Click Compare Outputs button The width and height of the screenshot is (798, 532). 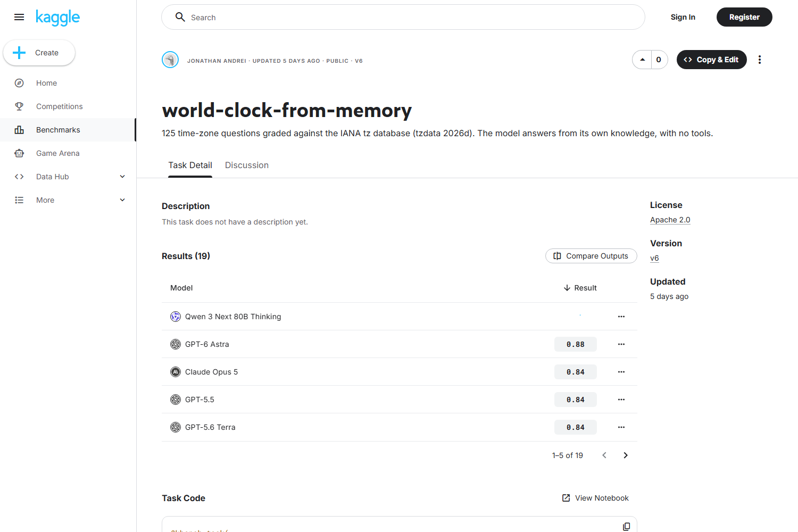(591, 256)
